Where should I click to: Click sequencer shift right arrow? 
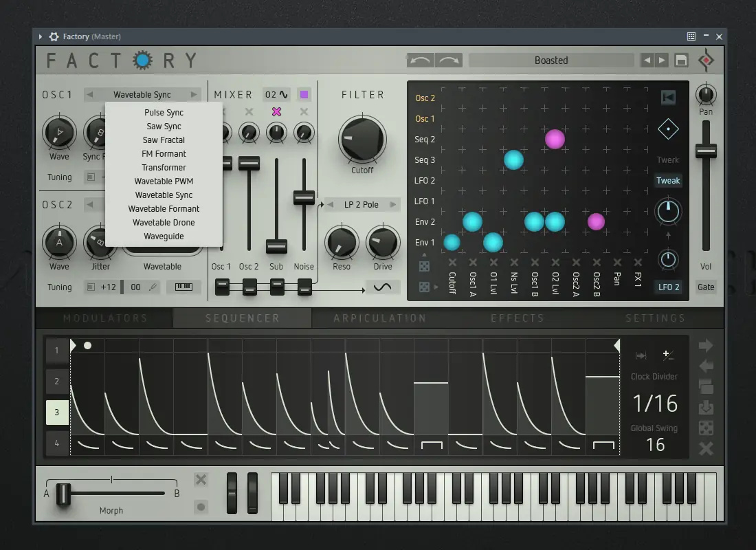(x=706, y=345)
